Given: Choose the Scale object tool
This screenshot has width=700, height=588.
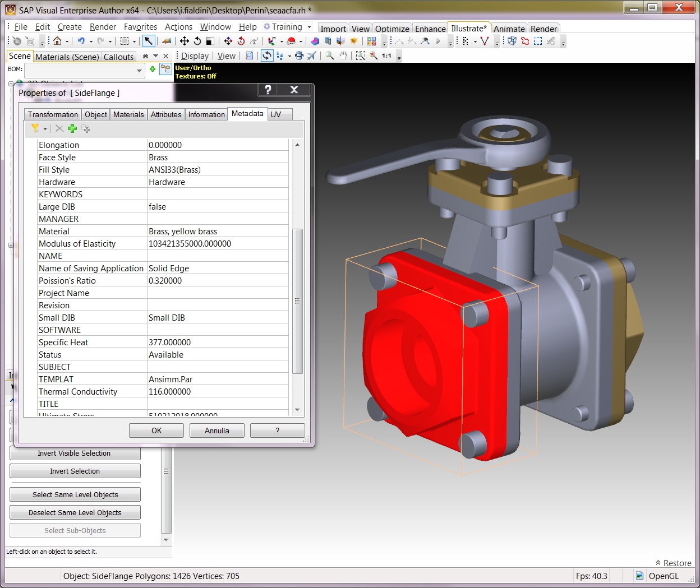Looking at the screenshot, I should (x=210, y=41).
